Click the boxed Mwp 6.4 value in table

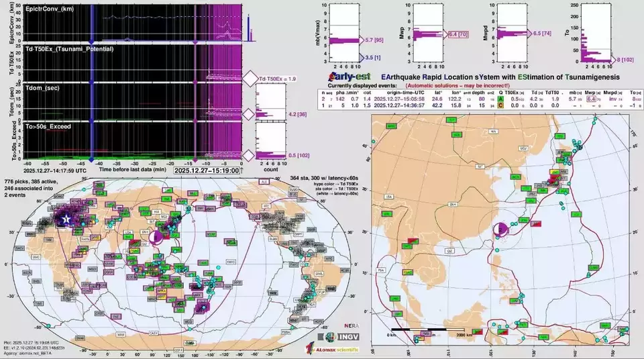(592, 99)
